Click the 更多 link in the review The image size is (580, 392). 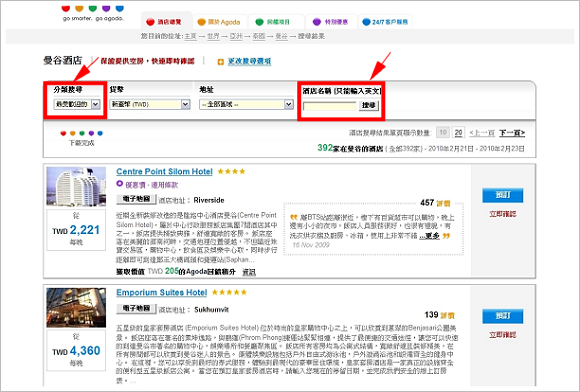[430, 236]
